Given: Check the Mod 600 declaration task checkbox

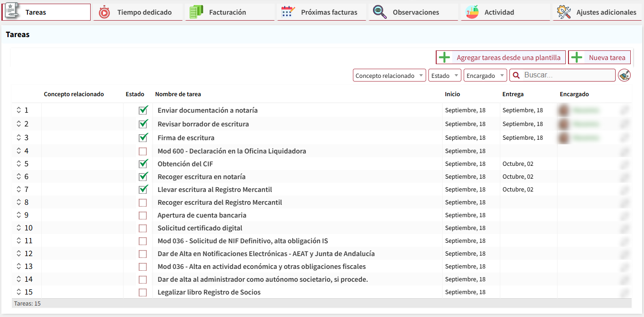Looking at the screenshot, I should click(x=143, y=151).
